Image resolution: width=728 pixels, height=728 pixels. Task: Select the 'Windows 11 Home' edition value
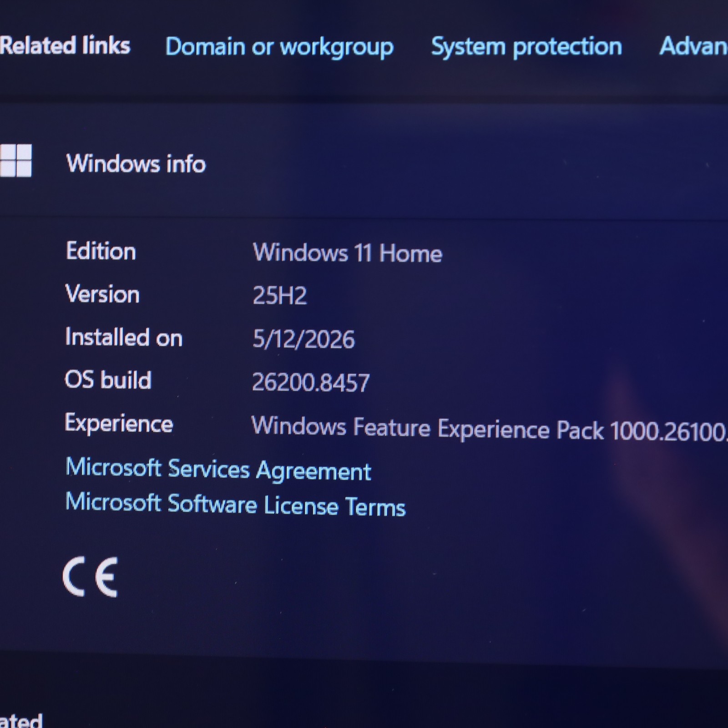point(348,253)
